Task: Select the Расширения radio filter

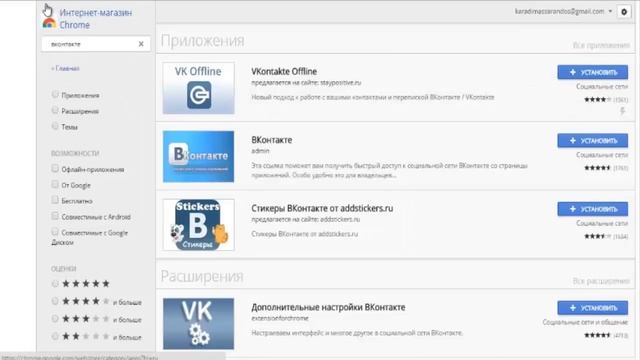Action: 55,110
